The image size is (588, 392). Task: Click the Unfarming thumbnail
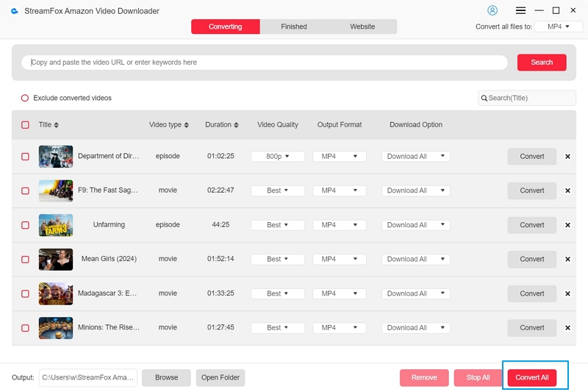pyautogui.click(x=56, y=225)
